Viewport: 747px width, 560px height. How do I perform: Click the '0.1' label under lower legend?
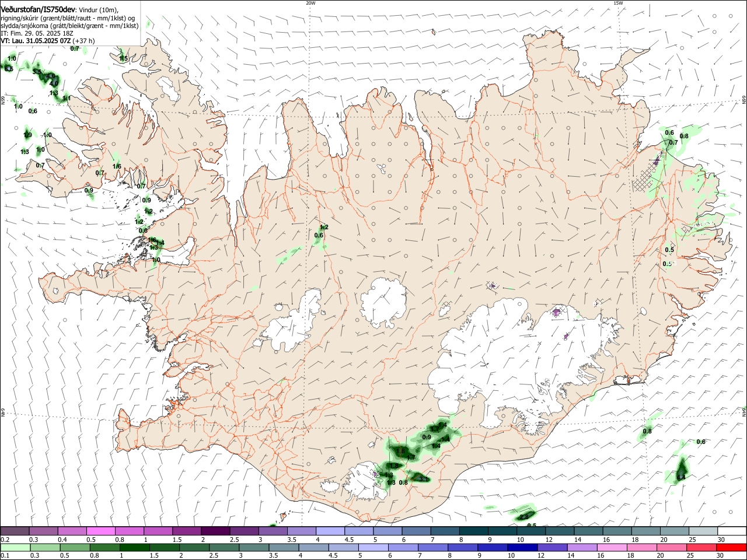click(5, 556)
